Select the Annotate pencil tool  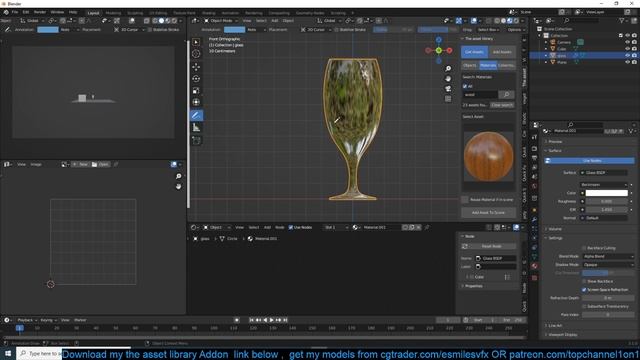coord(196,115)
